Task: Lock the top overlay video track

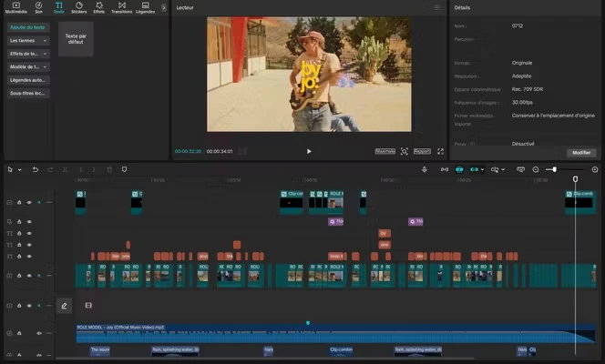Action: point(19,203)
